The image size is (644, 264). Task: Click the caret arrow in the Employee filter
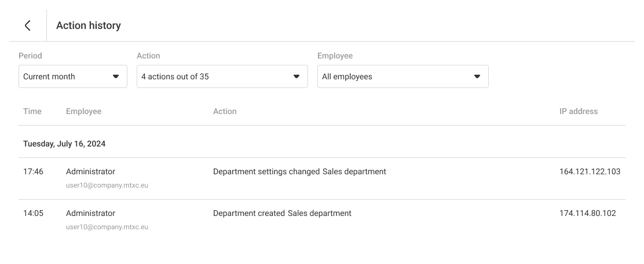tap(477, 76)
